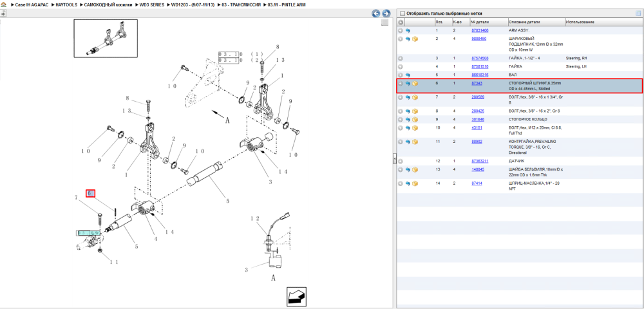
Task: Select callout 11 on the diagram
Action: point(114,261)
